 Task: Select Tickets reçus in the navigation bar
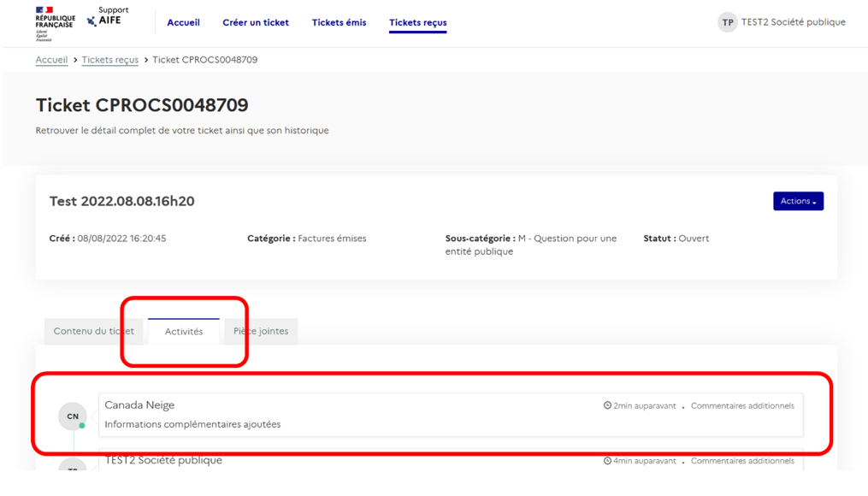coord(417,23)
